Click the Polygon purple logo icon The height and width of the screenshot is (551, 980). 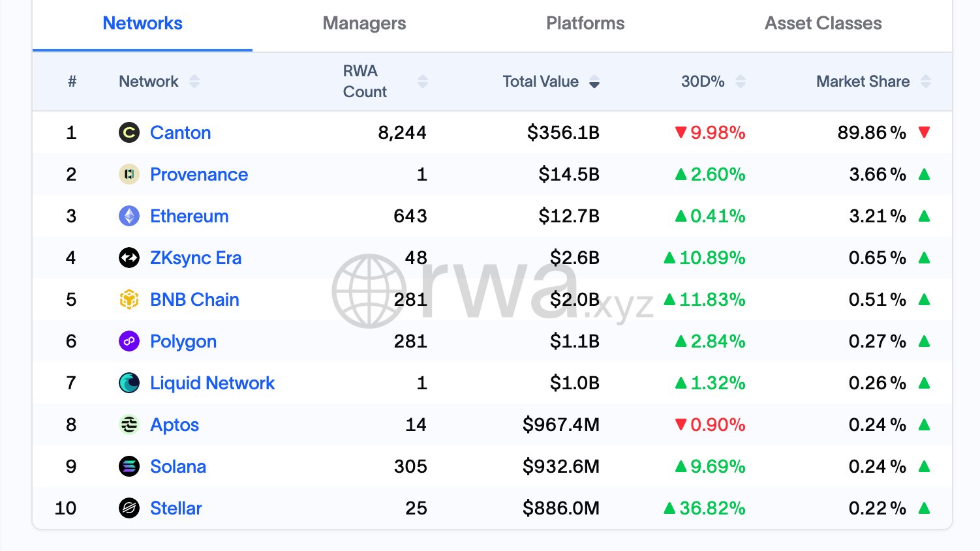pyautogui.click(x=129, y=342)
